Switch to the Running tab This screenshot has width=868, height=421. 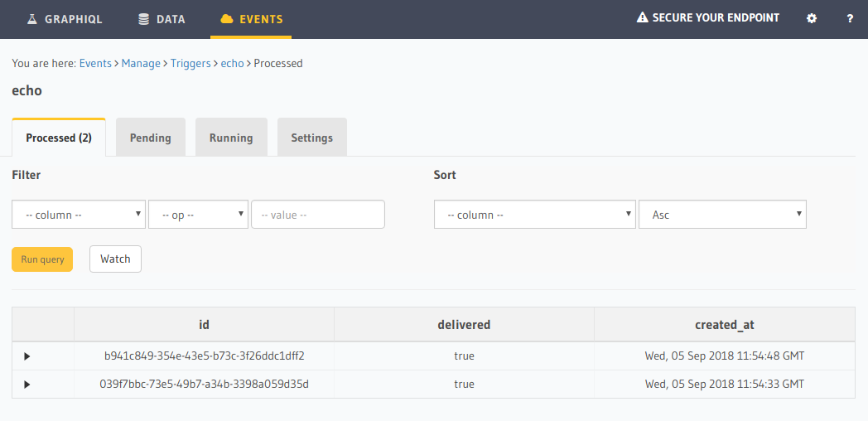(231, 138)
